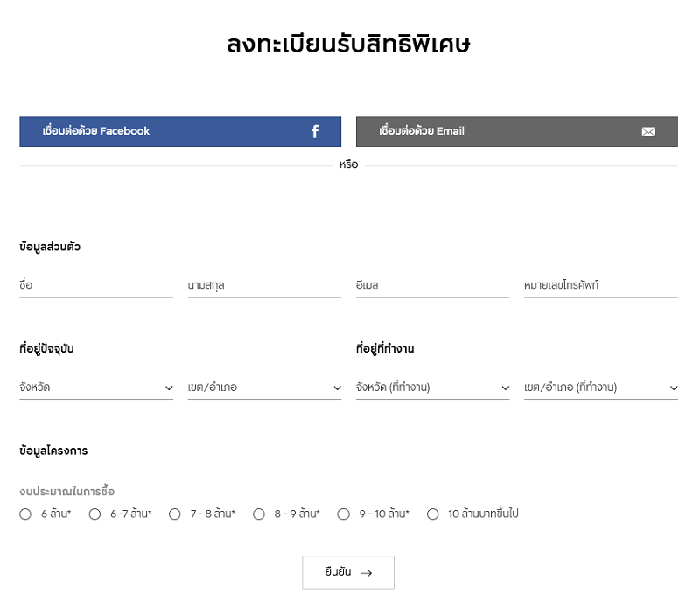This screenshot has width=700, height=608.
Task: Open the จังหวัด (ที่ทำงาน) dropdown
Action: pos(433,388)
